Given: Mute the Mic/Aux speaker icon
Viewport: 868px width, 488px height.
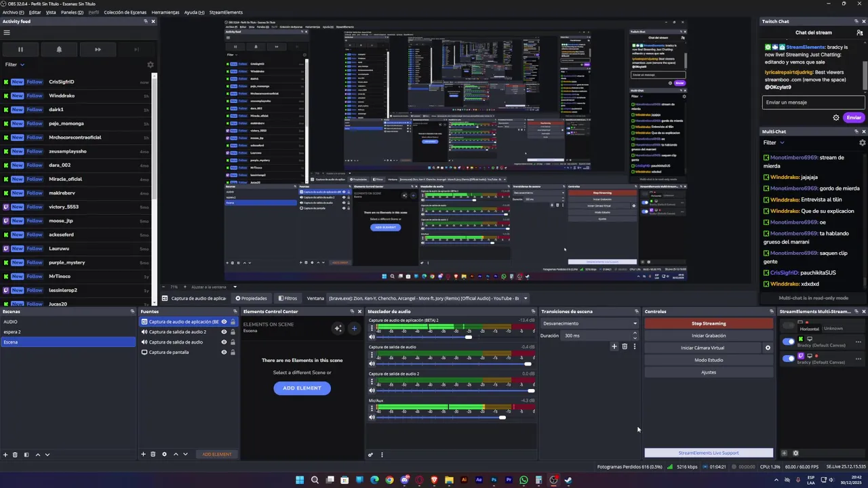Looking at the screenshot, I should (x=372, y=417).
